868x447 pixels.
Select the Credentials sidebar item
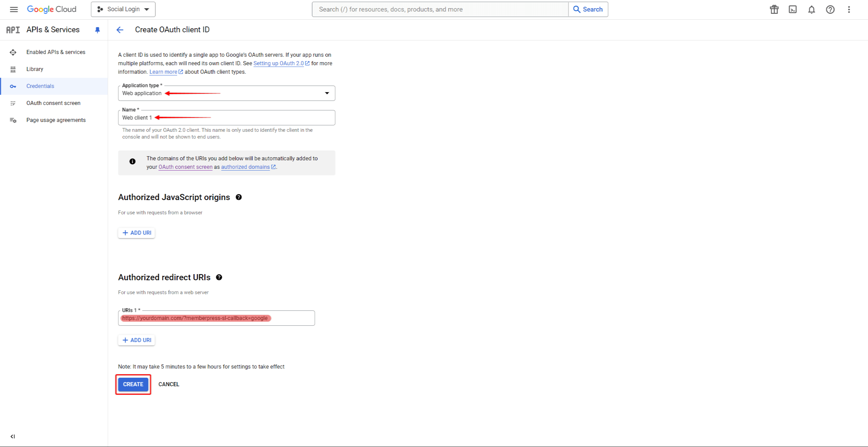[x=54, y=86]
